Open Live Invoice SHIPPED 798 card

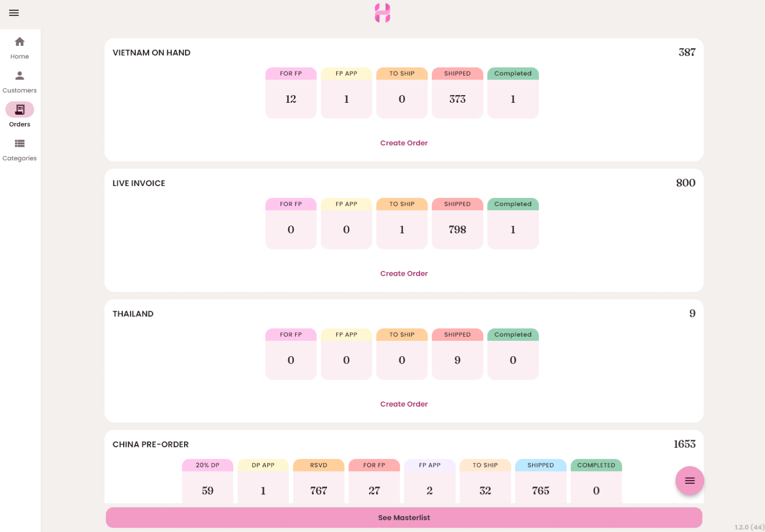pyautogui.click(x=457, y=223)
